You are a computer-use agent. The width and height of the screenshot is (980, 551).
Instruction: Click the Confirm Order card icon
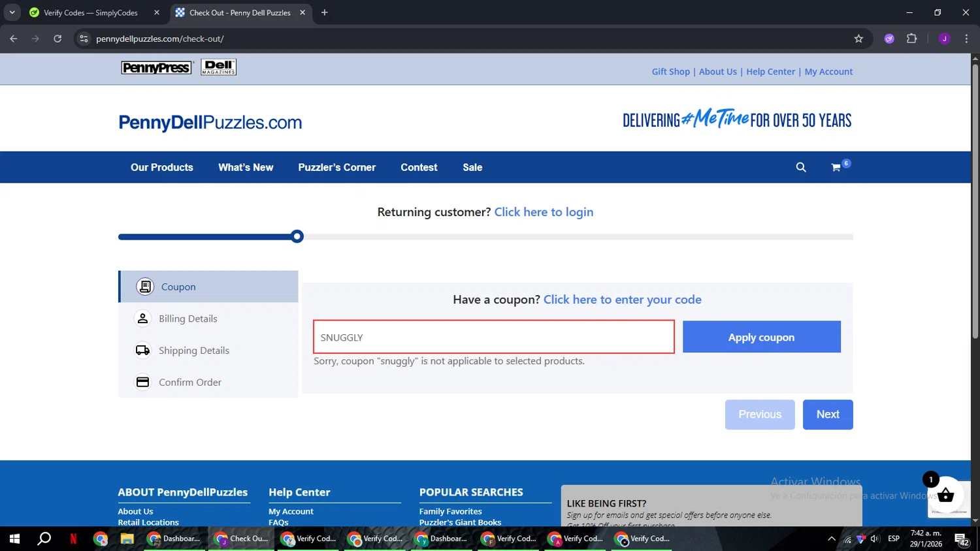(142, 382)
